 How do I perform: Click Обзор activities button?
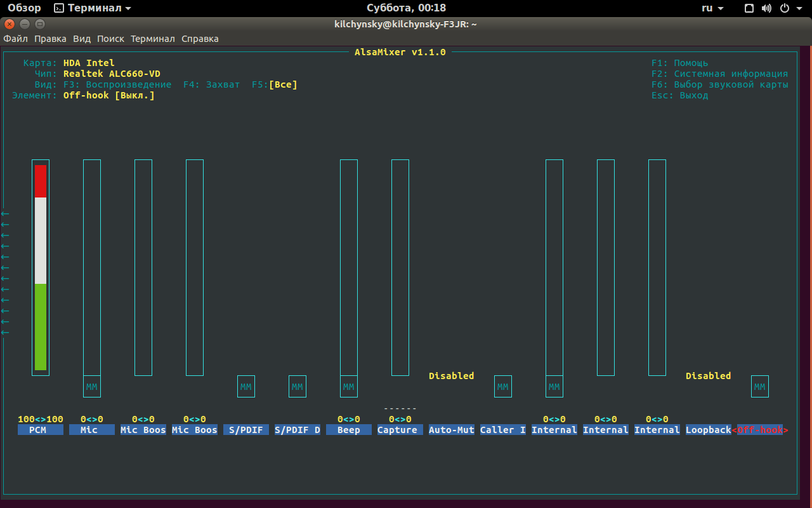tap(24, 8)
